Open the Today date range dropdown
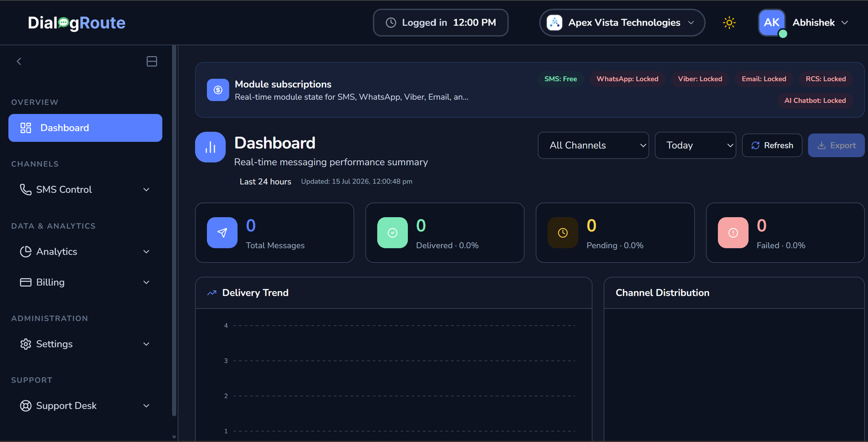868x442 pixels. 695,146
